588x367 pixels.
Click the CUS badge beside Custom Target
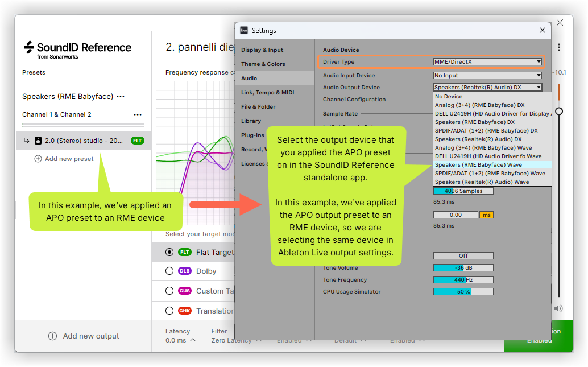[x=184, y=291]
